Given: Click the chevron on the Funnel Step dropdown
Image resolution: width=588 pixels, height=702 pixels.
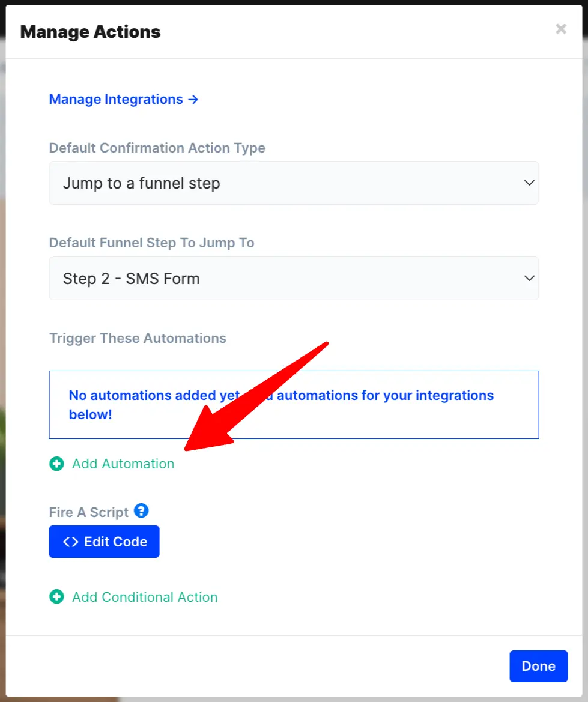Looking at the screenshot, I should coord(529,278).
